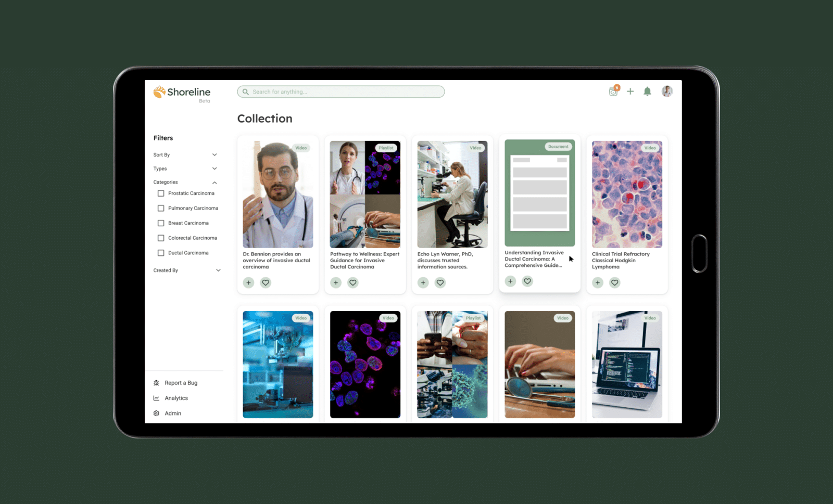Open the blue lab equipment video thumbnail
Viewport: 833px width, 504px height.
coord(278,365)
